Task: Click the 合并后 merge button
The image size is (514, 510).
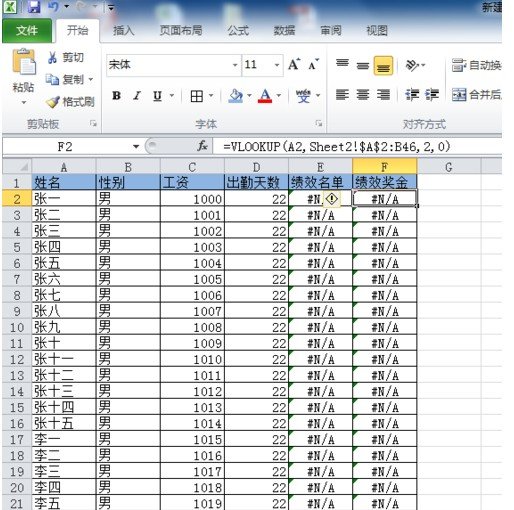Action: (x=476, y=95)
